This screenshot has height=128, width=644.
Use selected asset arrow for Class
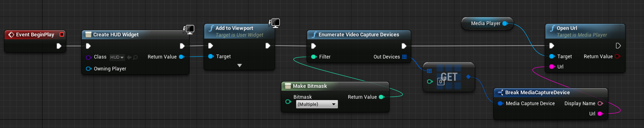point(129,57)
